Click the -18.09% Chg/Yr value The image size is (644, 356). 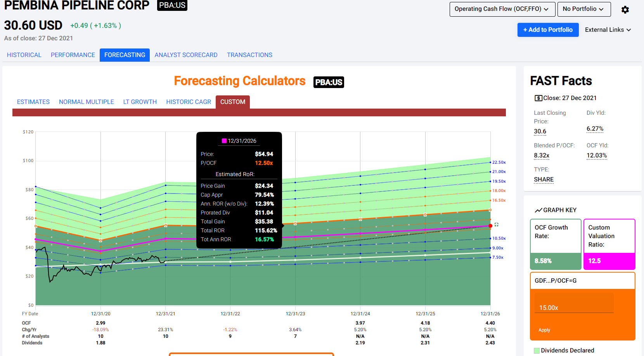(100, 330)
